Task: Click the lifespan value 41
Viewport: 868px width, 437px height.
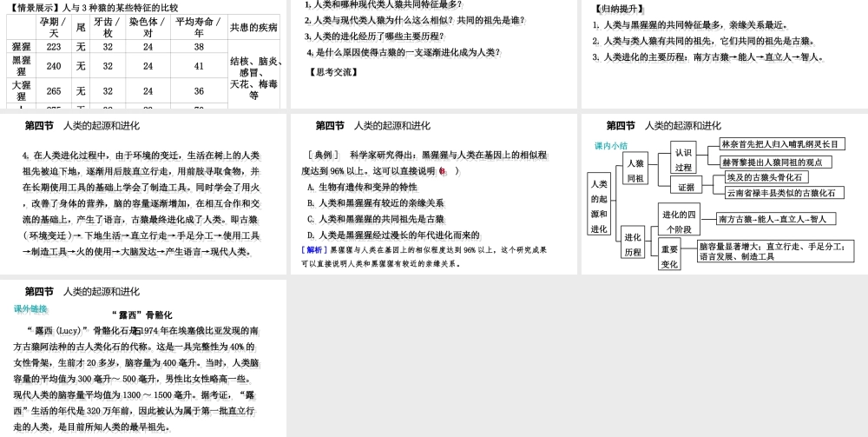Action: [x=199, y=66]
